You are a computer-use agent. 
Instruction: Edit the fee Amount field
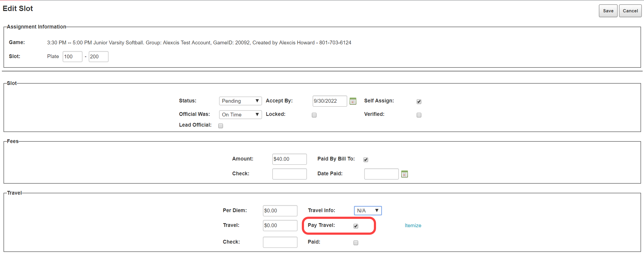289,159
